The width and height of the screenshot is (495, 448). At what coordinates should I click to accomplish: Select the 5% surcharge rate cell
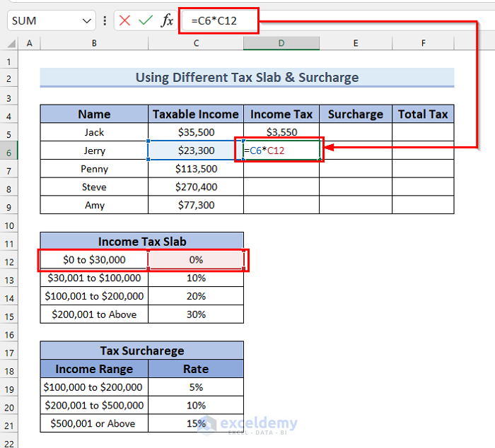(x=196, y=387)
